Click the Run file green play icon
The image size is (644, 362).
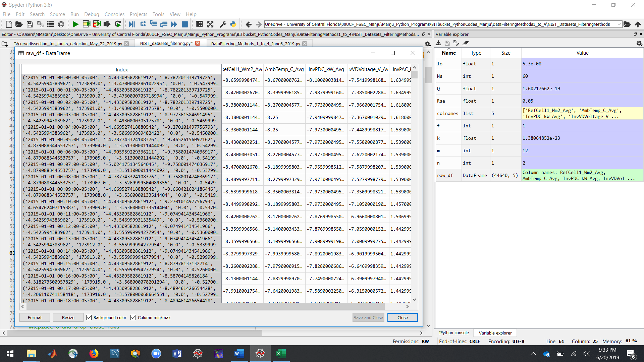tap(75, 24)
